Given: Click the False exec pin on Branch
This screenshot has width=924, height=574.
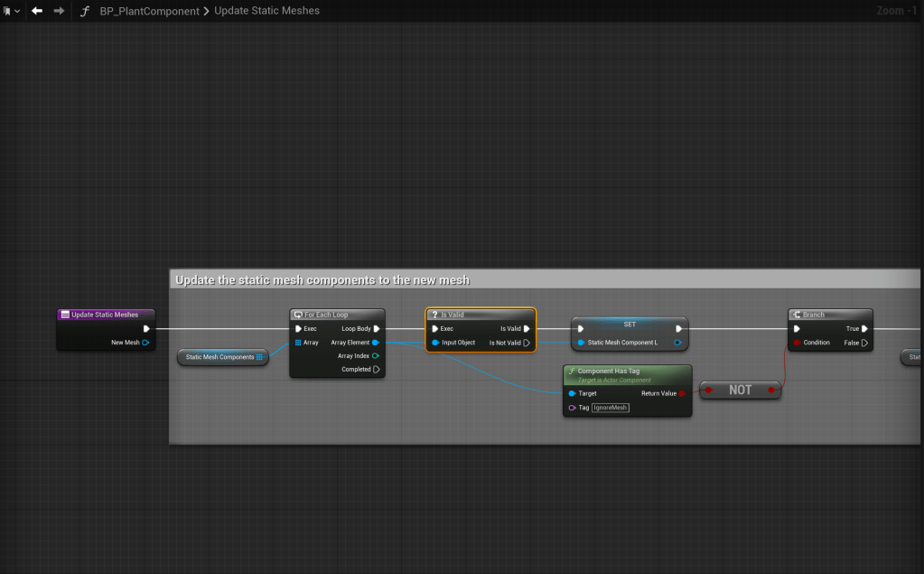Looking at the screenshot, I should click(863, 343).
